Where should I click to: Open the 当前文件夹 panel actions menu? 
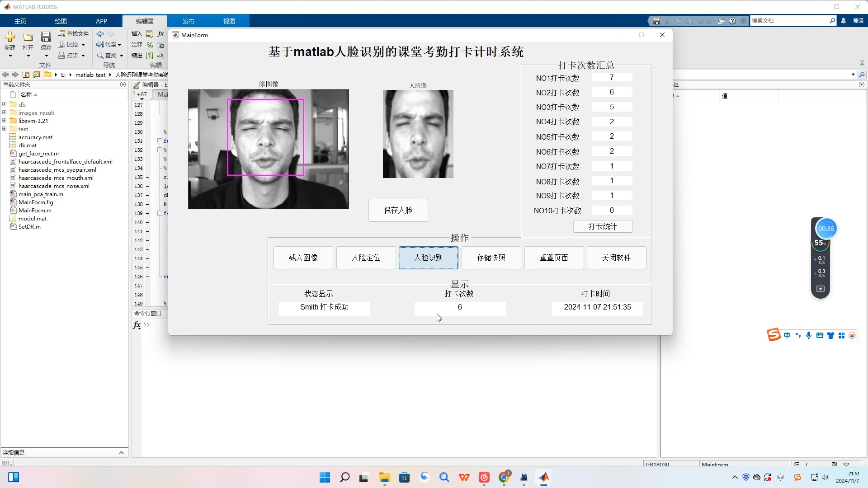[x=123, y=84]
